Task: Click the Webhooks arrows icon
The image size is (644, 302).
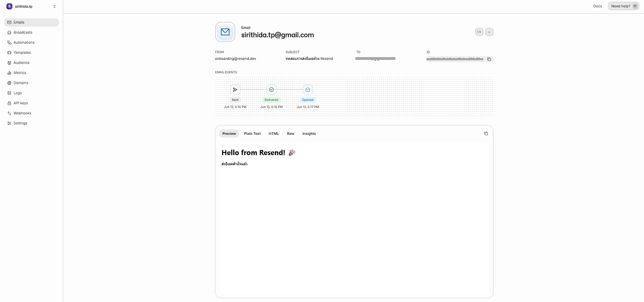Action: click(9, 113)
